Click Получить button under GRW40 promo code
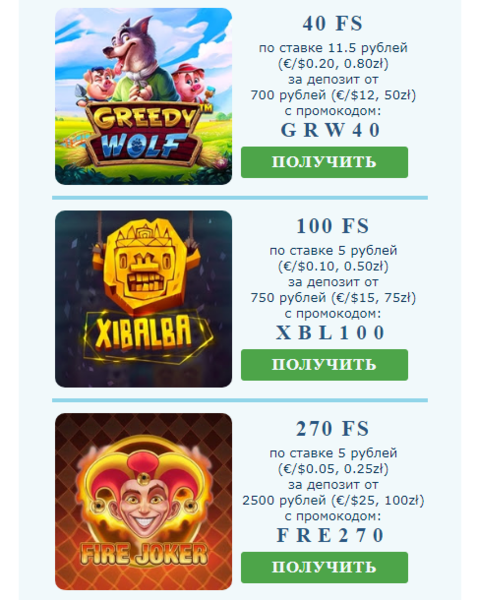Viewport: 477px width, 600px height. pos(324,162)
